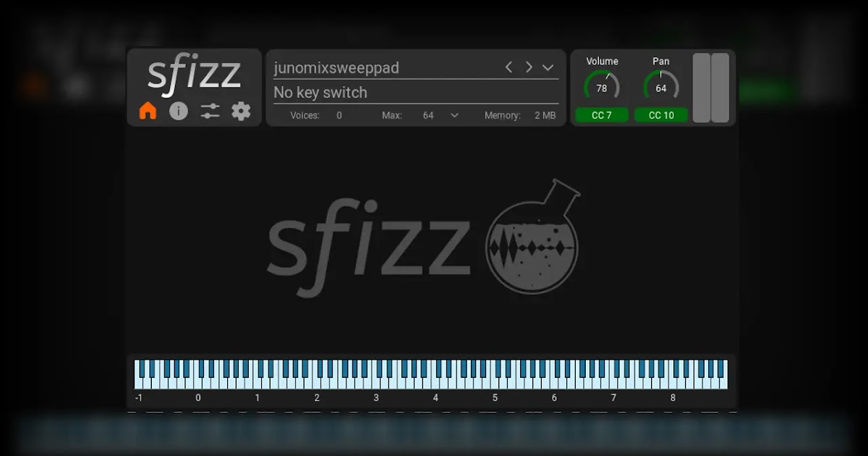Open the controls sliders panel

pyautogui.click(x=210, y=111)
